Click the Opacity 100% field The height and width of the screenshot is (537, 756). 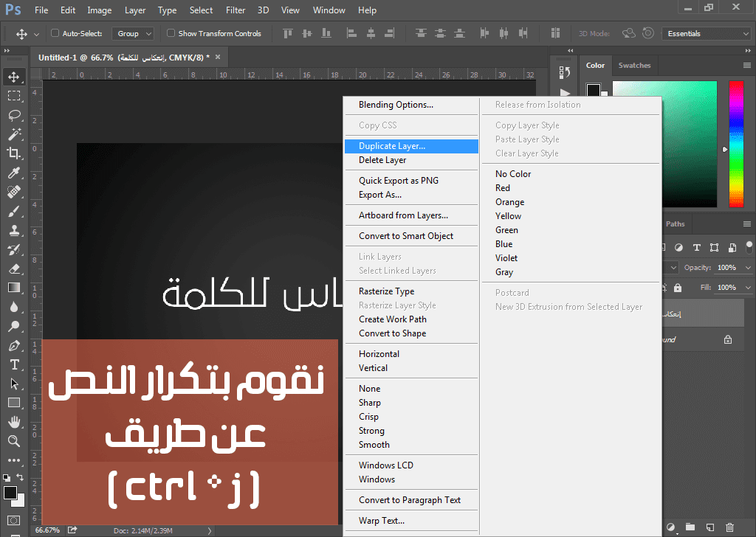coord(727,267)
